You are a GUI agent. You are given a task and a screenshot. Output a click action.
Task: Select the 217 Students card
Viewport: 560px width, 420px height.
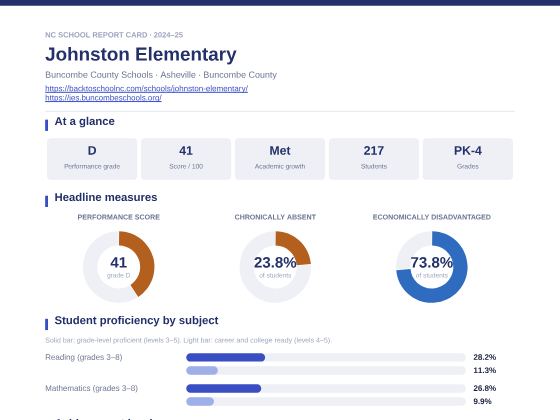pyautogui.click(x=374, y=159)
